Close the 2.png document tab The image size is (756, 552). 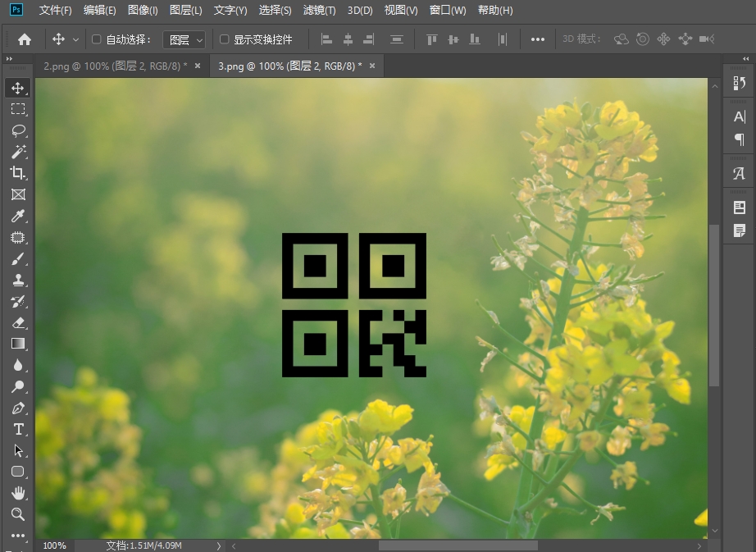pos(198,66)
